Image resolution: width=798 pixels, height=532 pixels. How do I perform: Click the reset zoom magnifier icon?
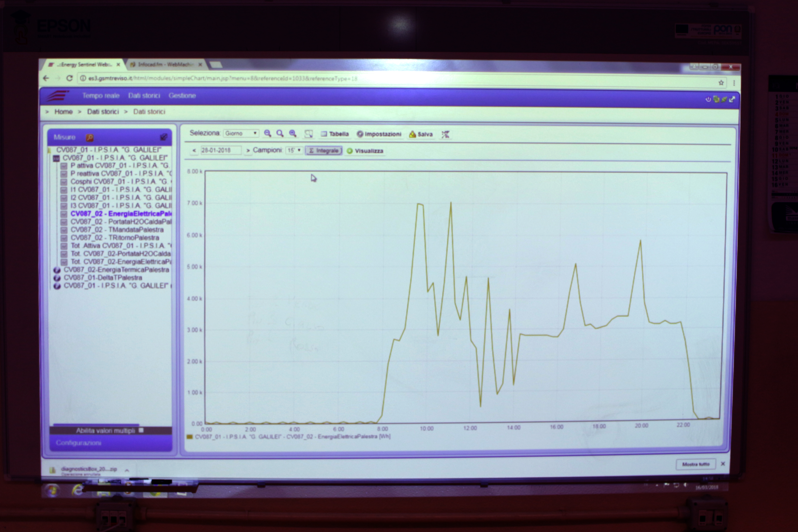click(280, 133)
